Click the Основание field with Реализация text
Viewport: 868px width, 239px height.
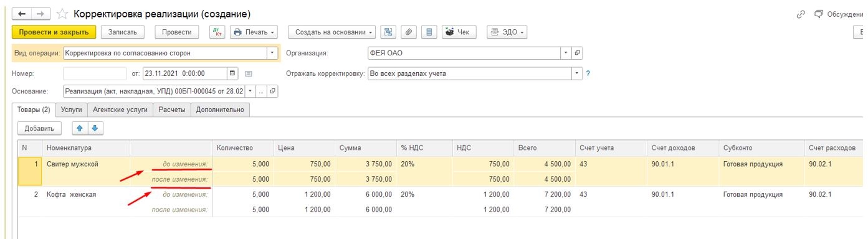tap(155, 91)
